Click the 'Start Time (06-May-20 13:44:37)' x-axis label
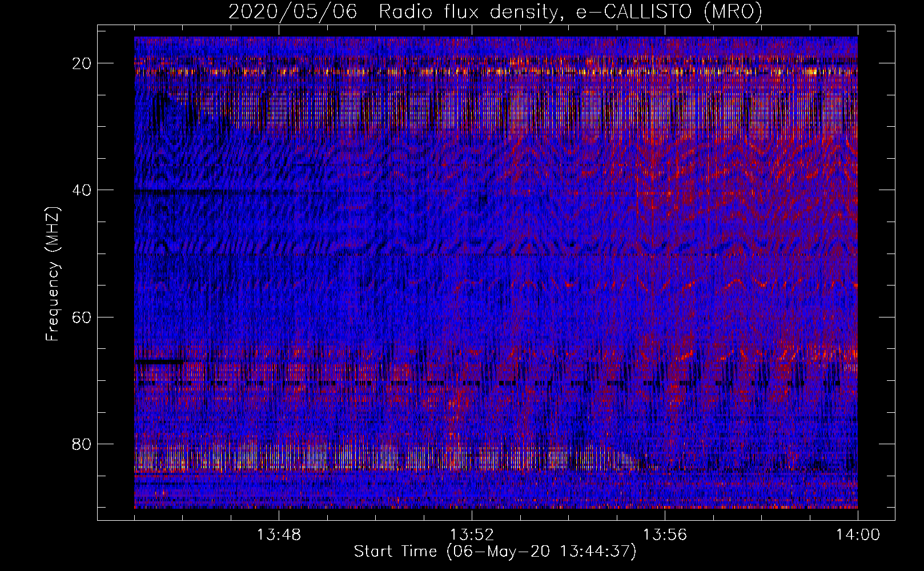Viewport: 924px width, 571px height. [x=495, y=552]
